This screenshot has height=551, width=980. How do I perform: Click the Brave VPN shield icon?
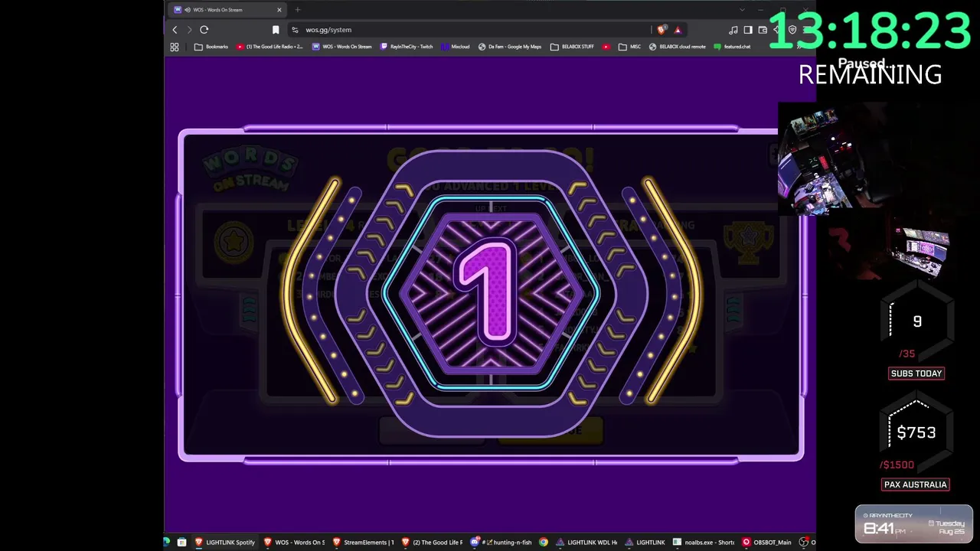(x=792, y=30)
